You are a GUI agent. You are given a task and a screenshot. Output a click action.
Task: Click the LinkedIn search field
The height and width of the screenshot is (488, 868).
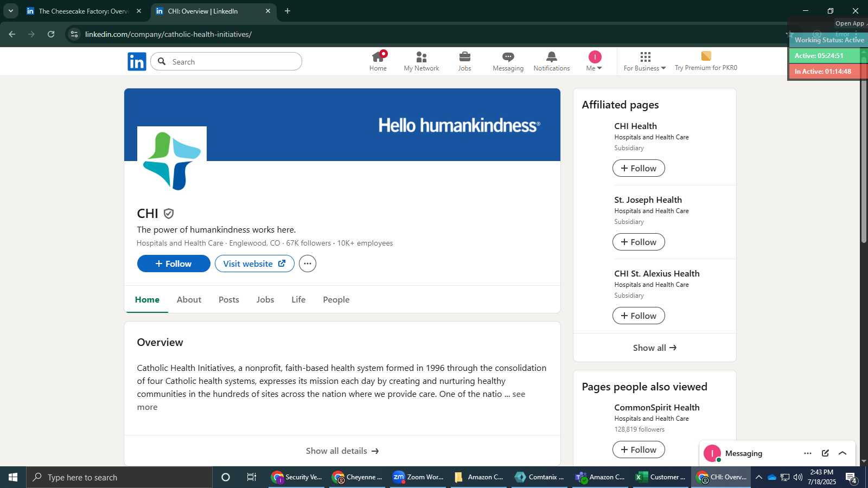(226, 61)
